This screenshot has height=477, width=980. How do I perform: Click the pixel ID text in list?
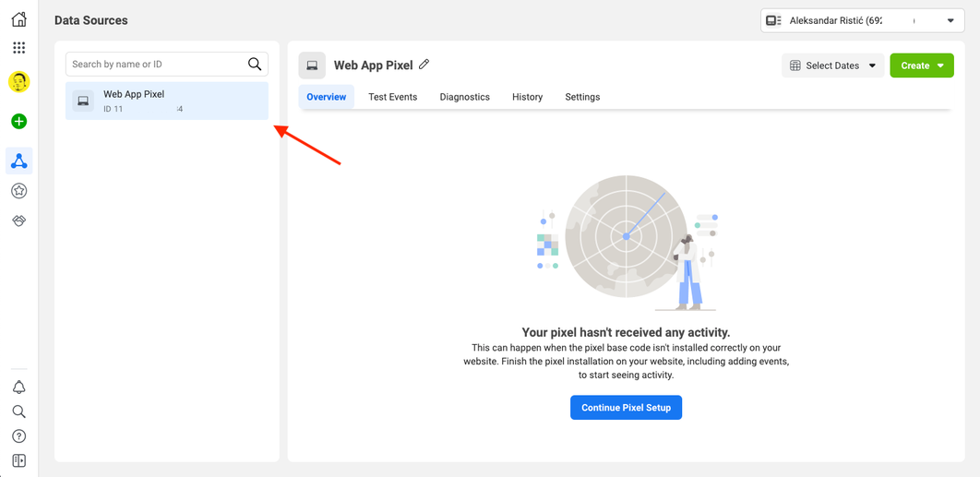[143, 110]
